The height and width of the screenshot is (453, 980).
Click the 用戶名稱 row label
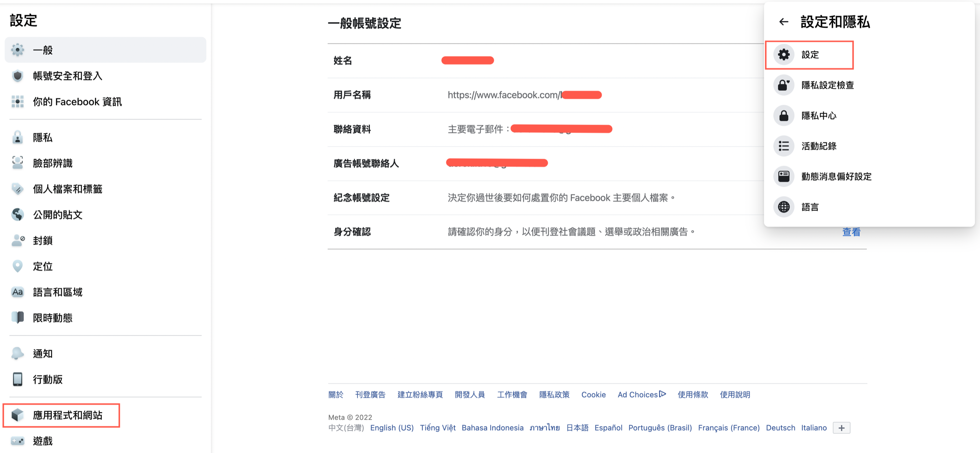(x=352, y=95)
